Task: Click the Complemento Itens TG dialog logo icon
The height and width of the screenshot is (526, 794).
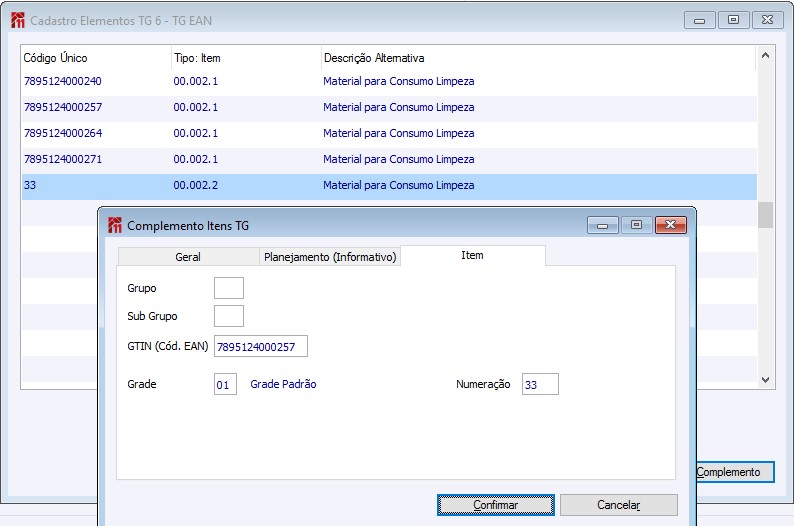Action: tap(115, 225)
